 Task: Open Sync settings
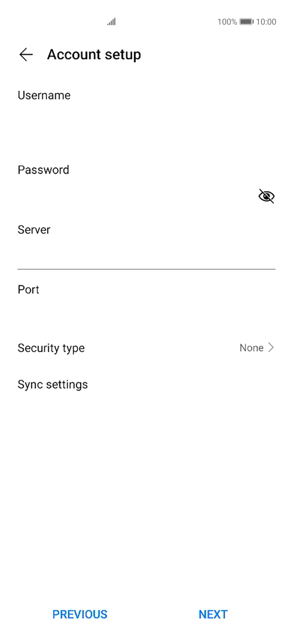pos(52,384)
